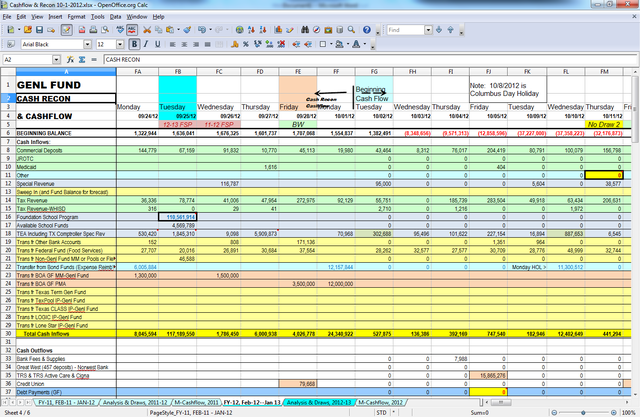Export directly as PDF icon
Screen dimensions: 640x417
click(x=82, y=30)
